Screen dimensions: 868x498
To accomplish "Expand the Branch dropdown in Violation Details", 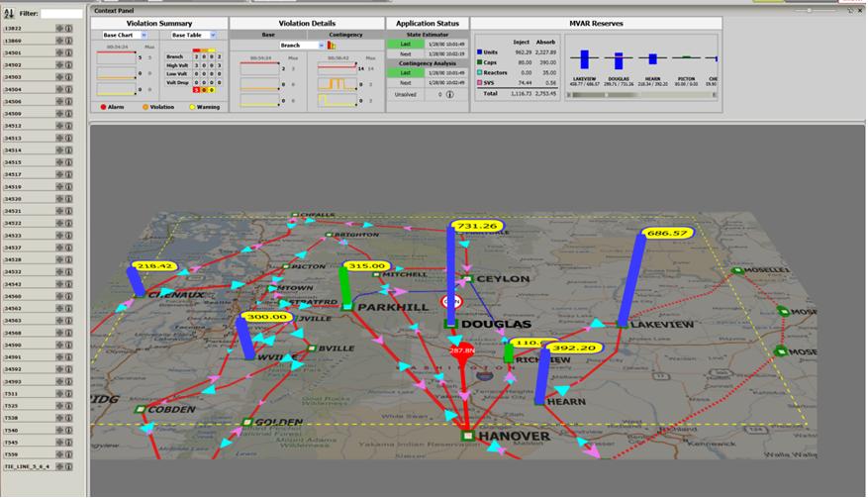I will coord(321,46).
